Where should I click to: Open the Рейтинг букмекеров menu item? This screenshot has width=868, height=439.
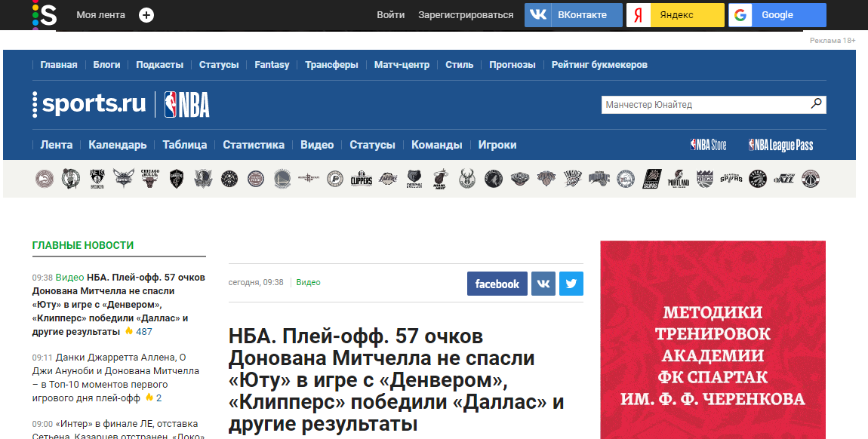tap(599, 65)
